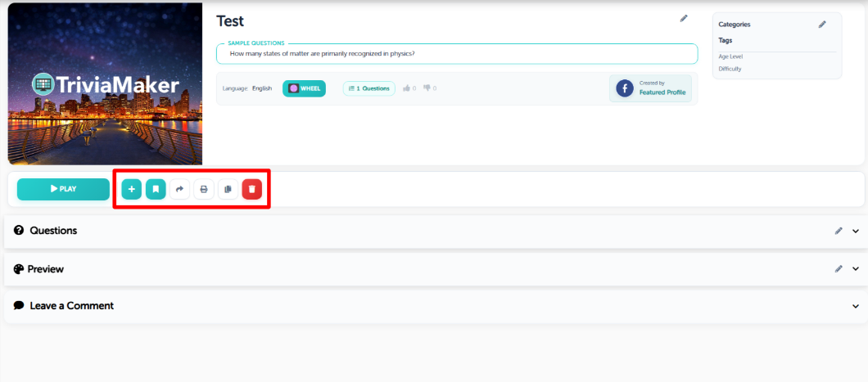Screen dimensions: 868x382
Task: Edit Preview section pencil icon
Action: coord(839,268)
